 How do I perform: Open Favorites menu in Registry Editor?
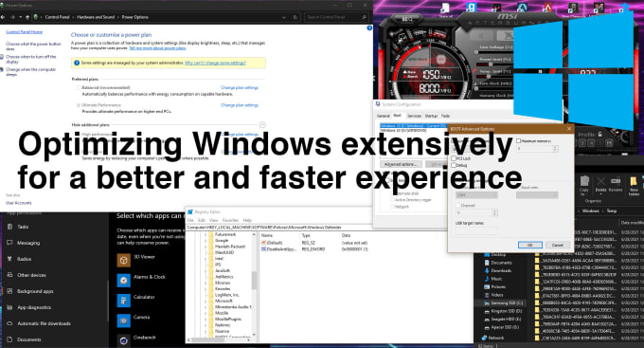230,221
